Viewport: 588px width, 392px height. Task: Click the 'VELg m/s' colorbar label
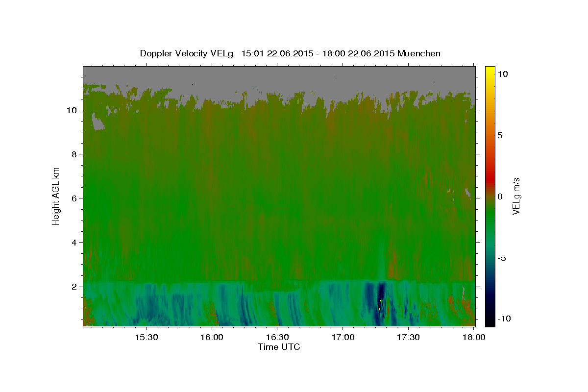tap(516, 196)
